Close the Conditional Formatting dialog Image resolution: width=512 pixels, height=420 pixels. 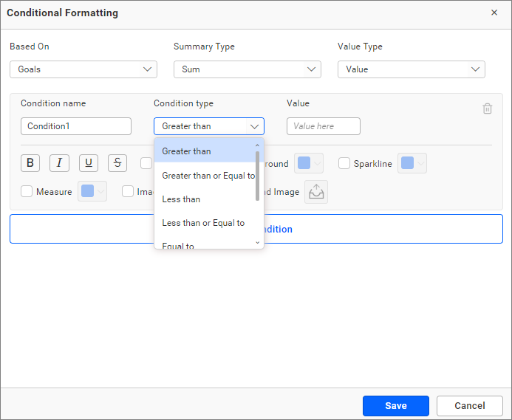(x=494, y=13)
